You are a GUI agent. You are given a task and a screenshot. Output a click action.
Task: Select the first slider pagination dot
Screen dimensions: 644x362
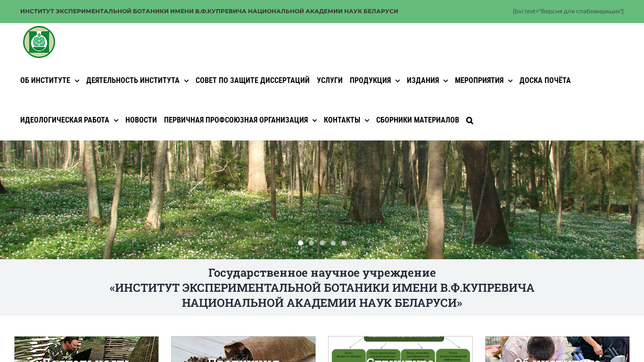[300, 243]
